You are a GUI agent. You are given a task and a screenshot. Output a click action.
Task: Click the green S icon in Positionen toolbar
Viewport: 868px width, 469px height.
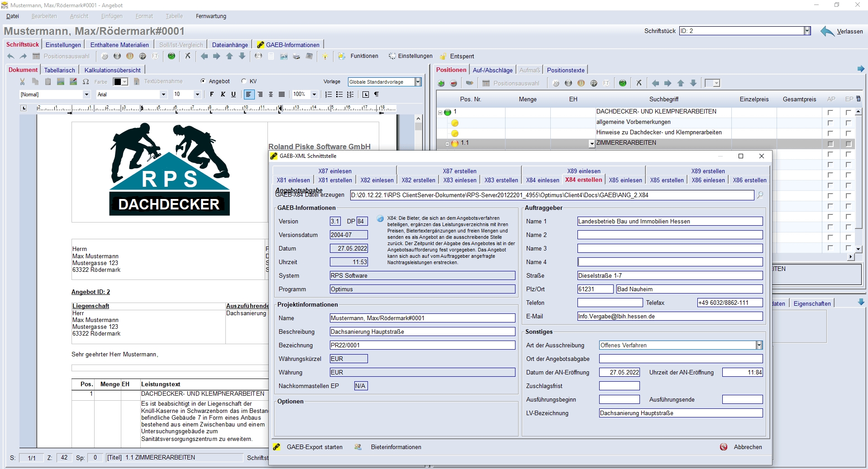coord(623,83)
